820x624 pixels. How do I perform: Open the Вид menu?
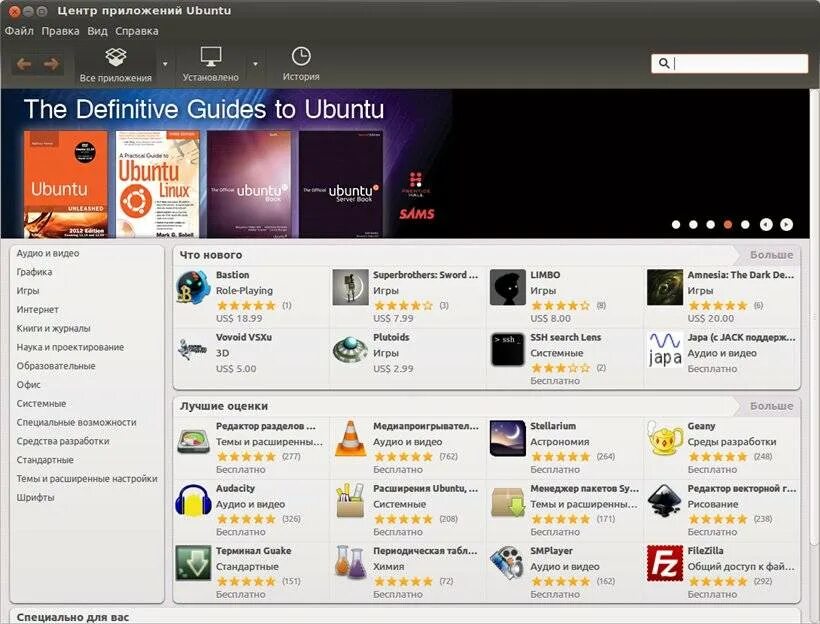(x=97, y=31)
